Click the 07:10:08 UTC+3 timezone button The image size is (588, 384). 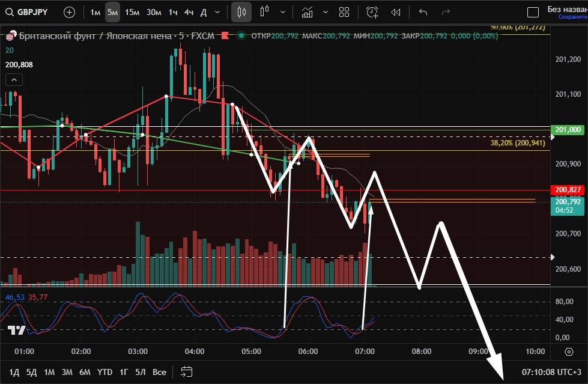[551, 372]
